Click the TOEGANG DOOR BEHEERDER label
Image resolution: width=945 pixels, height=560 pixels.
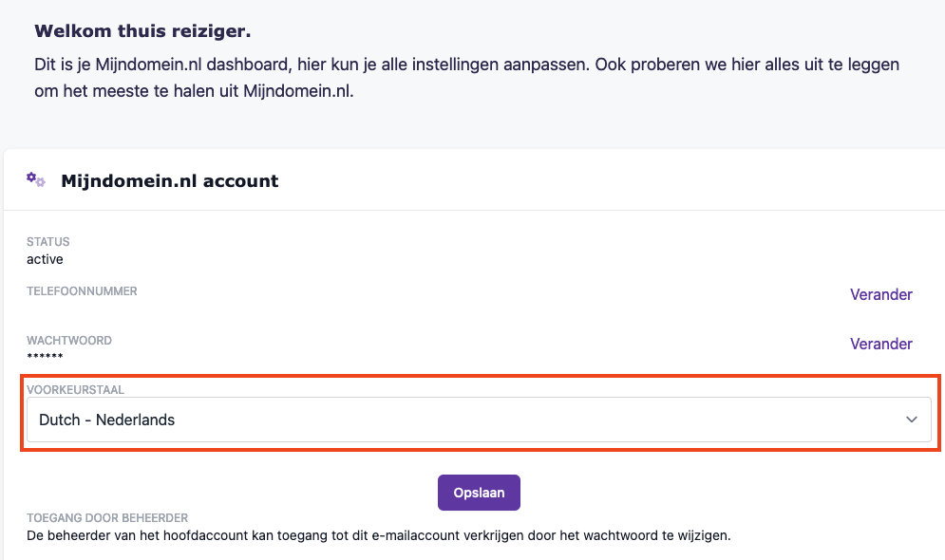click(107, 518)
